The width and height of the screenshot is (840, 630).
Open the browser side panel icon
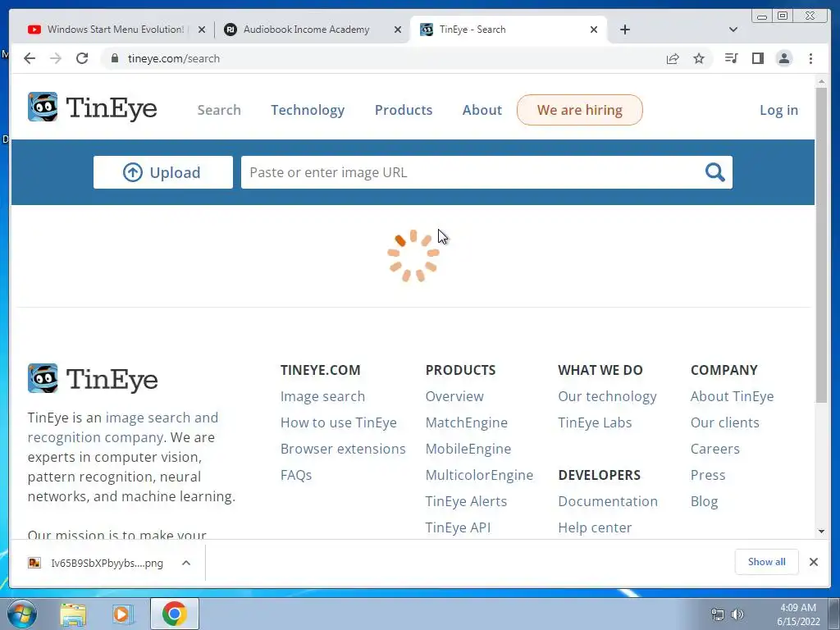(757, 58)
